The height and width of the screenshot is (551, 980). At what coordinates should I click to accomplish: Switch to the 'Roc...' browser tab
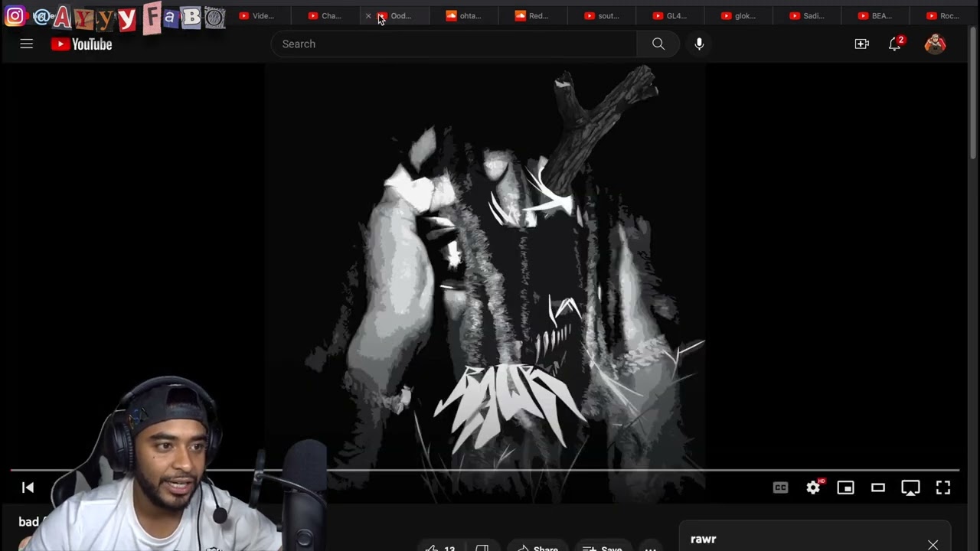coord(943,15)
